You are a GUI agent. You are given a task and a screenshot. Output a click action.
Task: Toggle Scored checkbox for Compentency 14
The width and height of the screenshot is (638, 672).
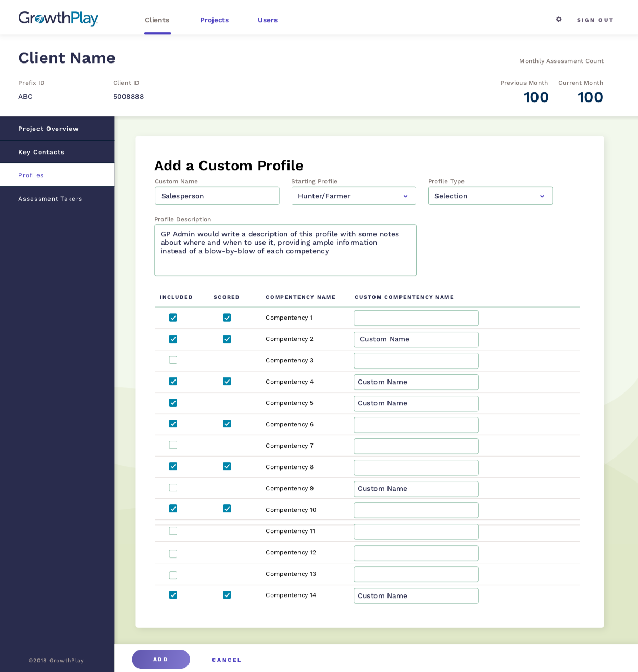click(x=227, y=594)
